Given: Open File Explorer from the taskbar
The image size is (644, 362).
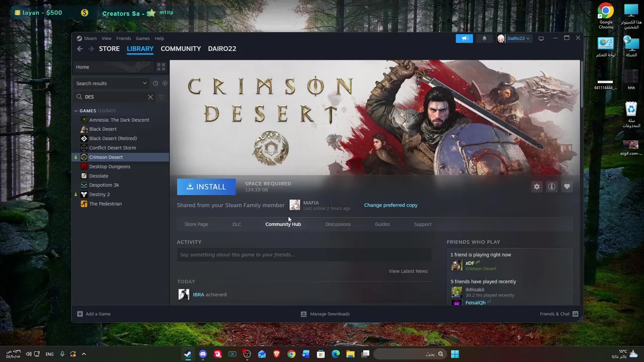Looking at the screenshot, I should 350,354.
